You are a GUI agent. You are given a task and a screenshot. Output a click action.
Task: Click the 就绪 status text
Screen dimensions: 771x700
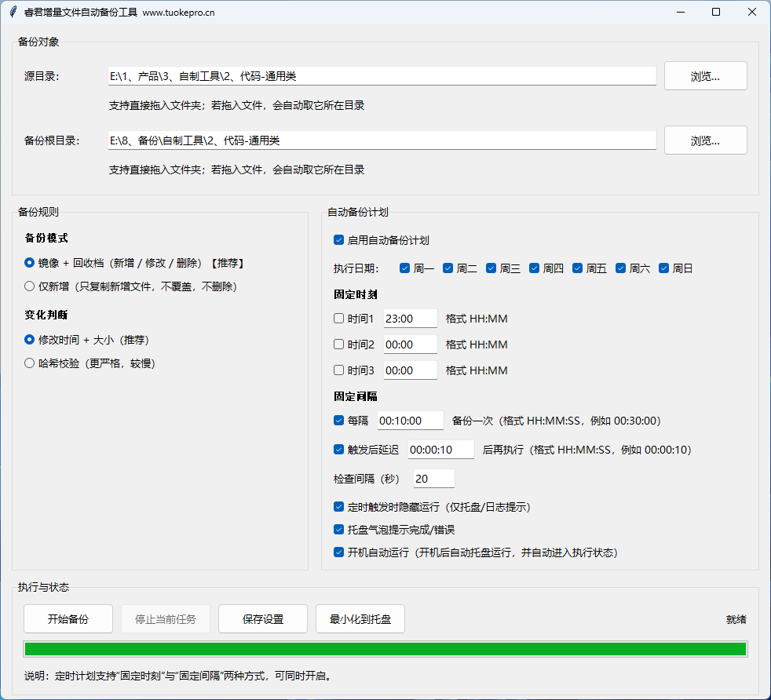pos(736,619)
